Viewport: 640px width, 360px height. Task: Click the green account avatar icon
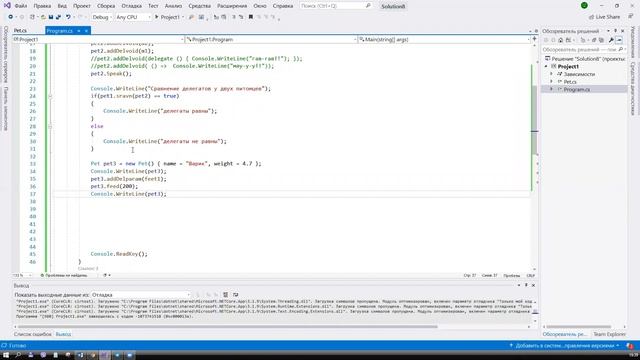pos(584,6)
